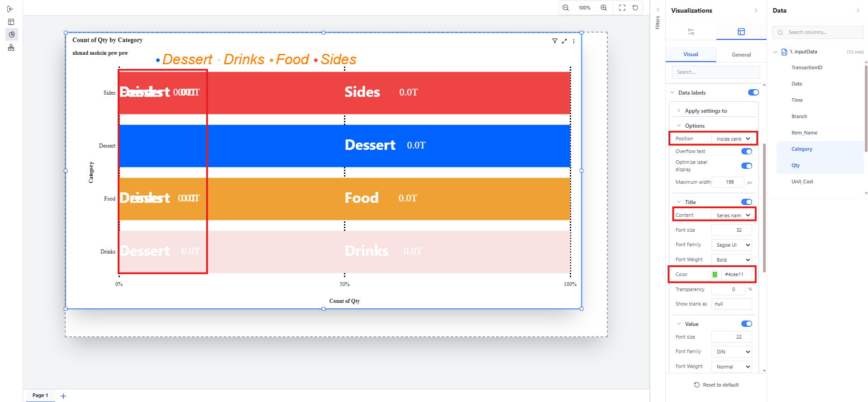Select the Page 1 tab
This screenshot has height=402, width=868.
(40, 395)
